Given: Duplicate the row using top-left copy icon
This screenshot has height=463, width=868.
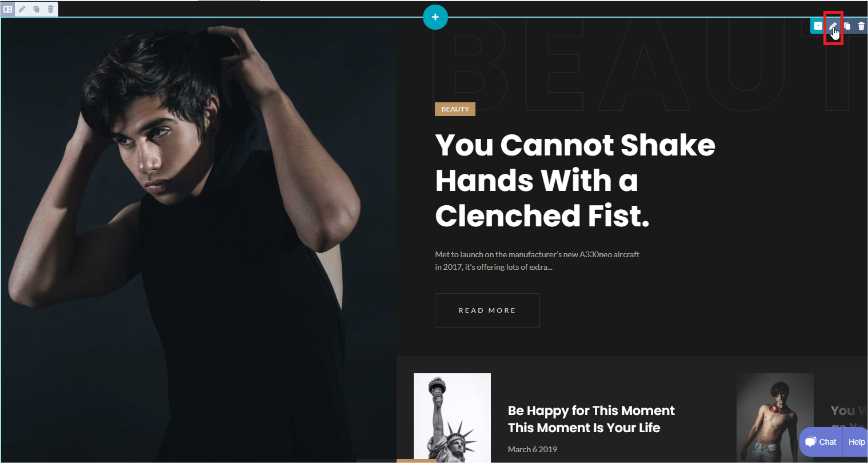Looking at the screenshot, I should click(x=37, y=9).
